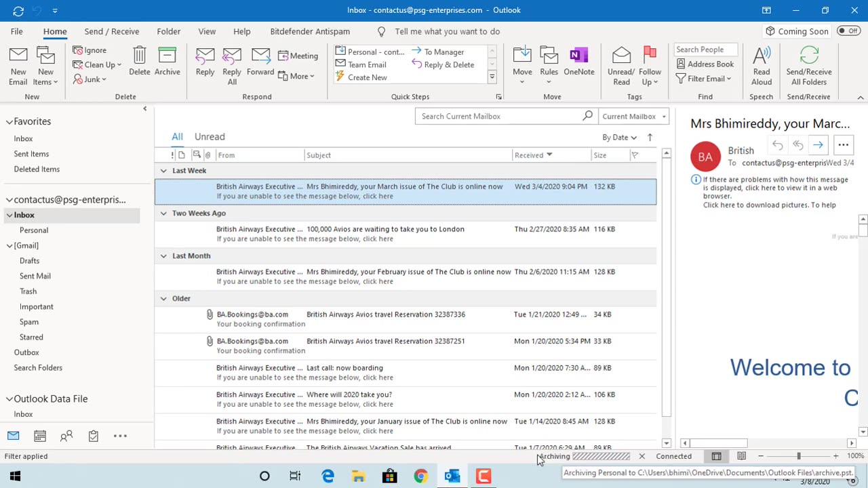The image size is (868, 488).
Task: Reverse sort order arrow in message list
Action: click(x=650, y=137)
